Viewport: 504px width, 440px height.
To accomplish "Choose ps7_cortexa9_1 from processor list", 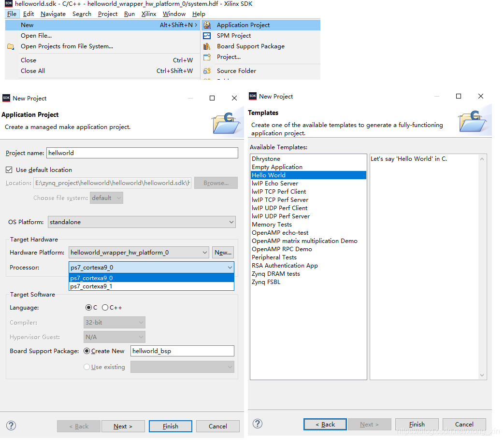I will [151, 286].
